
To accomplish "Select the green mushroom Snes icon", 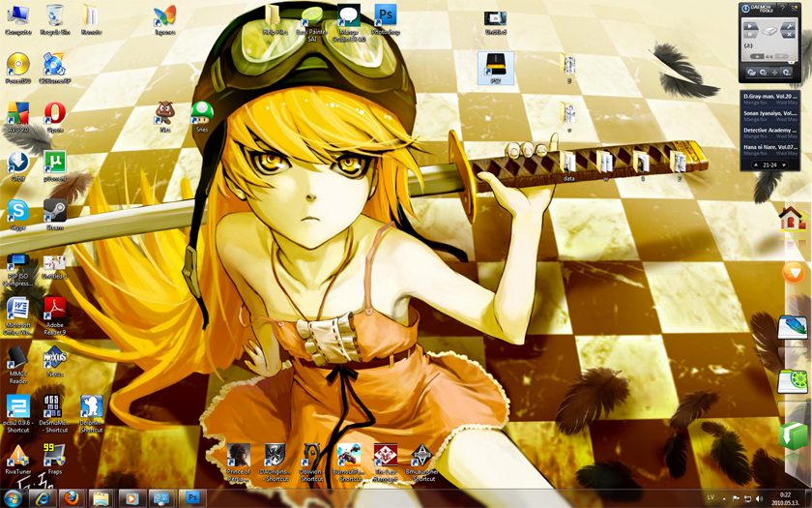I will tap(201, 116).
